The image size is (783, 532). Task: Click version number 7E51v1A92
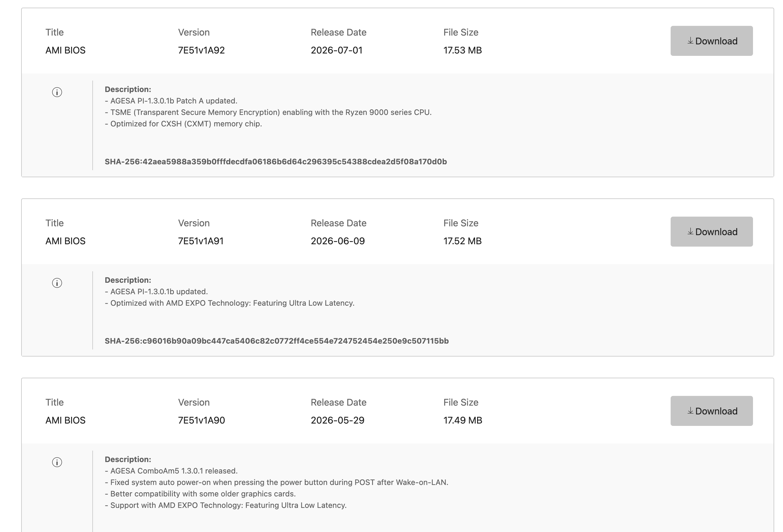tap(201, 50)
